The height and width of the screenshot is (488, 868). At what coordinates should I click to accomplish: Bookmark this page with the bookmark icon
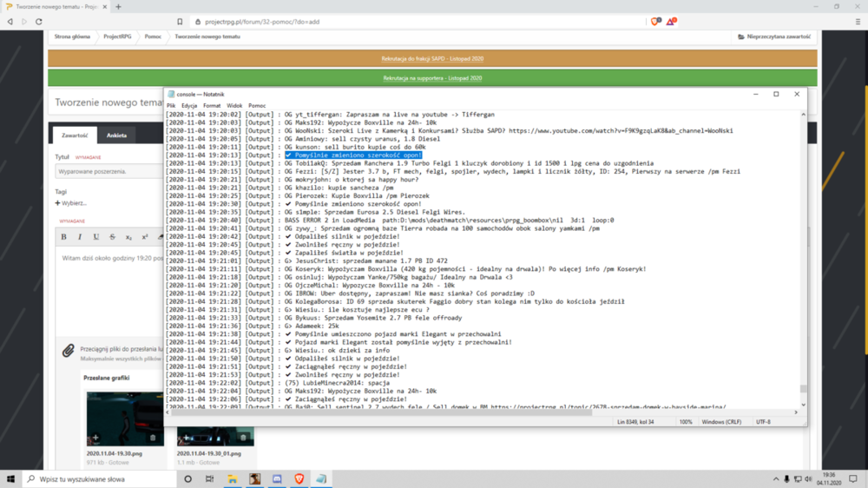point(180,22)
